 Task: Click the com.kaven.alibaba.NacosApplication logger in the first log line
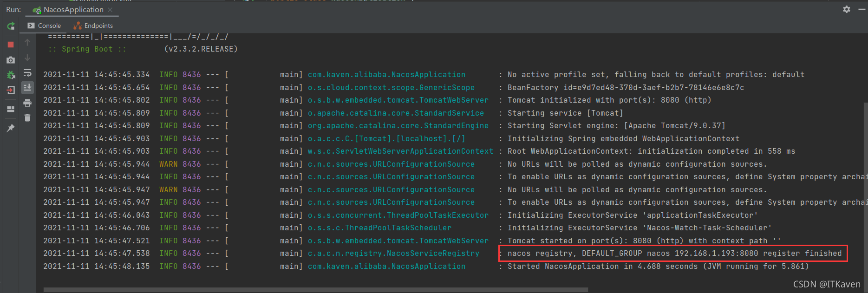tap(386, 75)
